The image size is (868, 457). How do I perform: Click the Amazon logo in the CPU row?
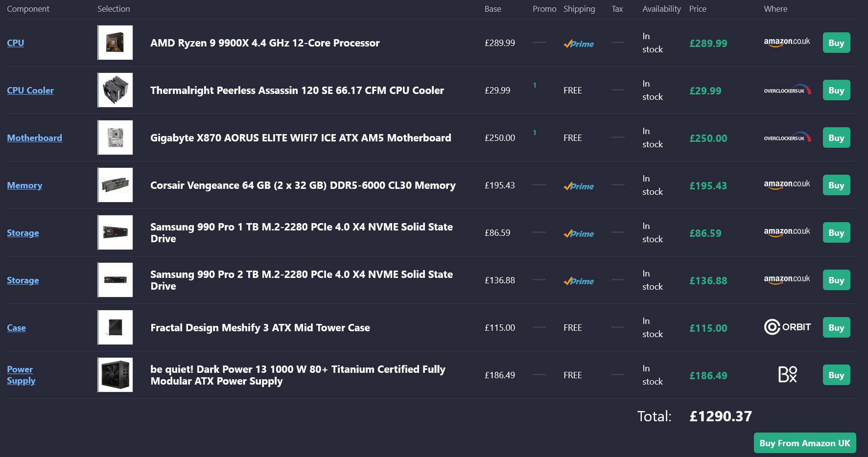(787, 43)
